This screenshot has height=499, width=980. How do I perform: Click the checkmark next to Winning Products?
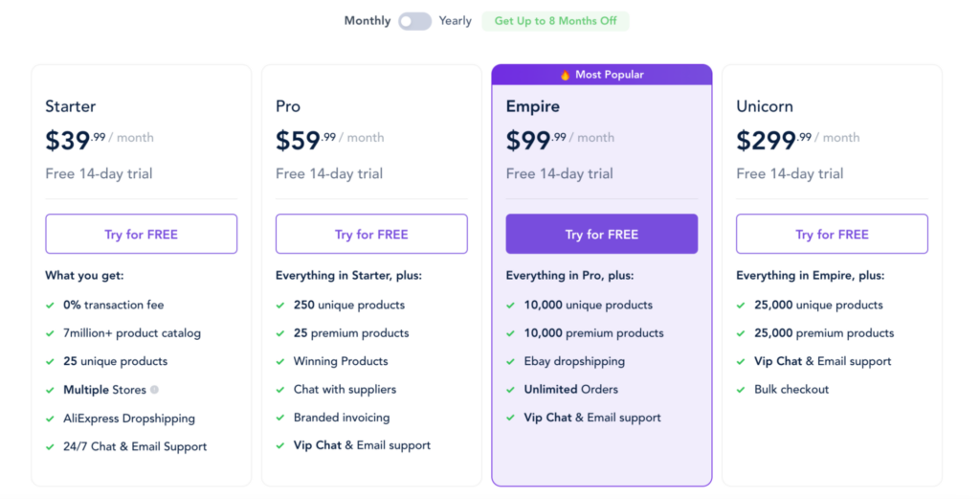click(x=280, y=362)
